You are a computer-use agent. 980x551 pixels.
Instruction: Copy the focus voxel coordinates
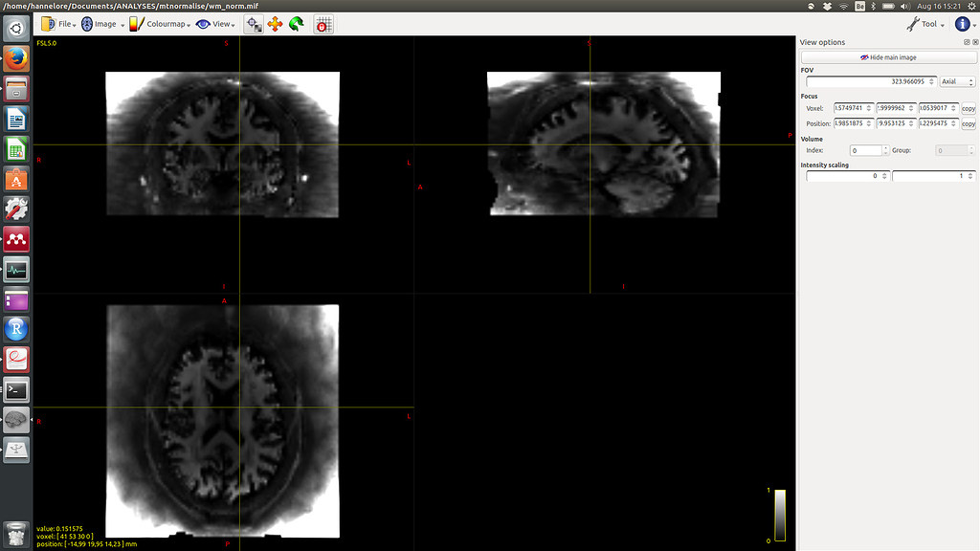(x=968, y=108)
